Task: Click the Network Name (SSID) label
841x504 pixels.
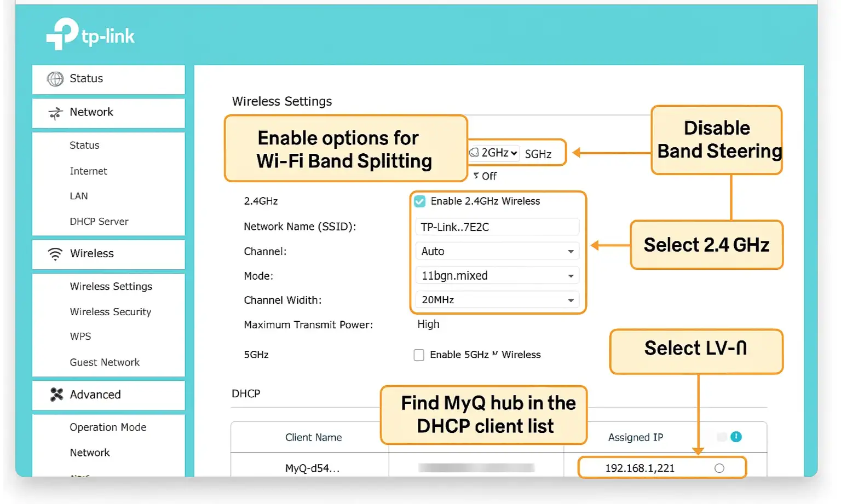Action: [300, 227]
